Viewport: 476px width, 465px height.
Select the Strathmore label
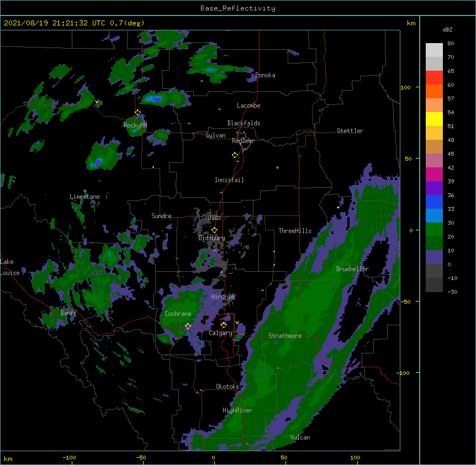[285, 336]
